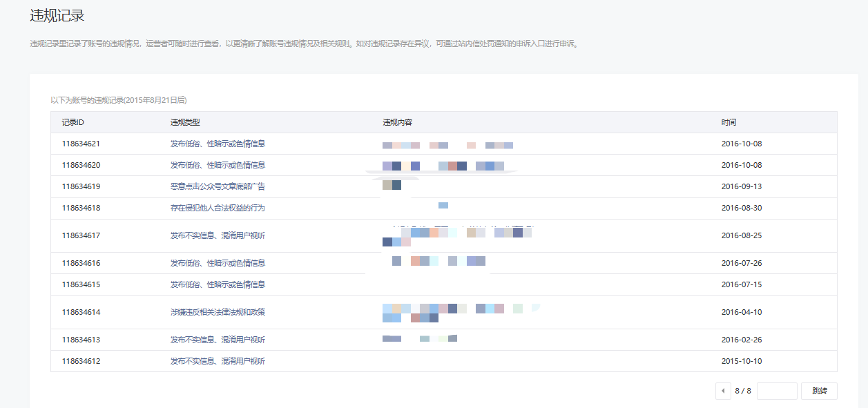
Task: Select record ID 118634612
Action: coord(81,361)
